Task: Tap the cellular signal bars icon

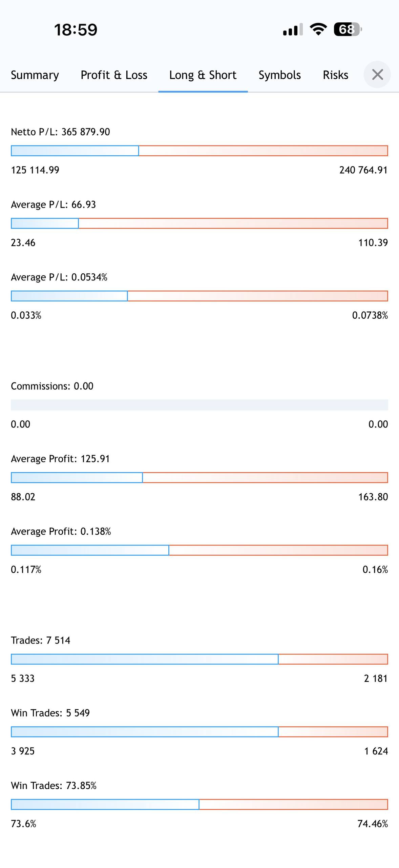Action: tap(293, 30)
